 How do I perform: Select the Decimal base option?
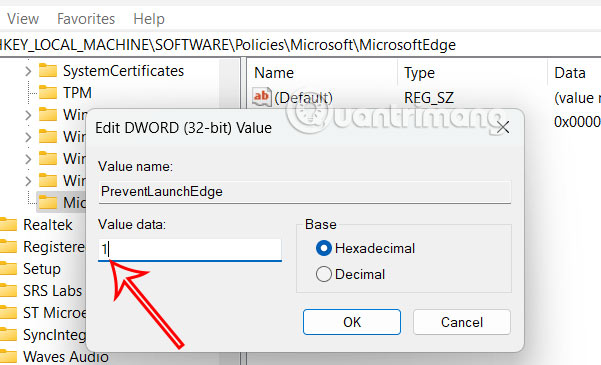350,274
